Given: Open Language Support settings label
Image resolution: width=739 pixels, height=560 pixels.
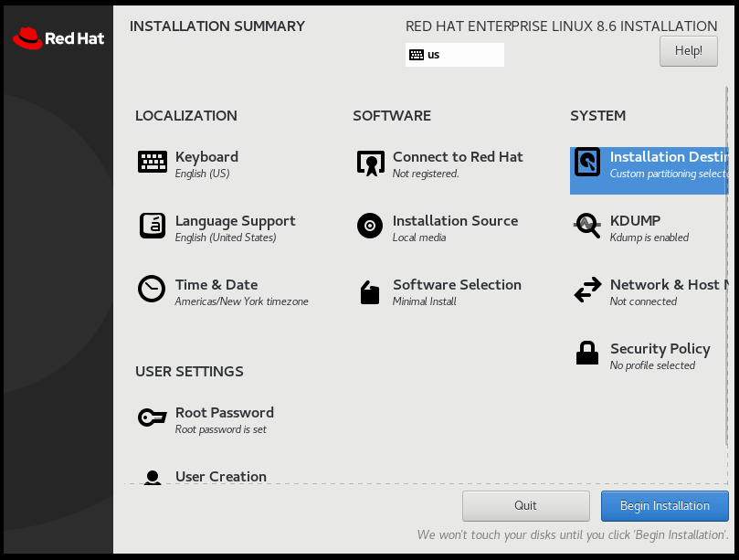Looking at the screenshot, I should pos(235,221).
